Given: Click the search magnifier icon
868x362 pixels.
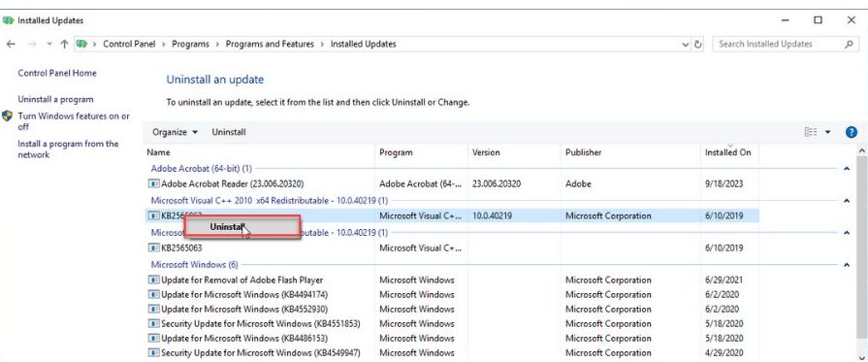Looking at the screenshot, I should point(849,45).
